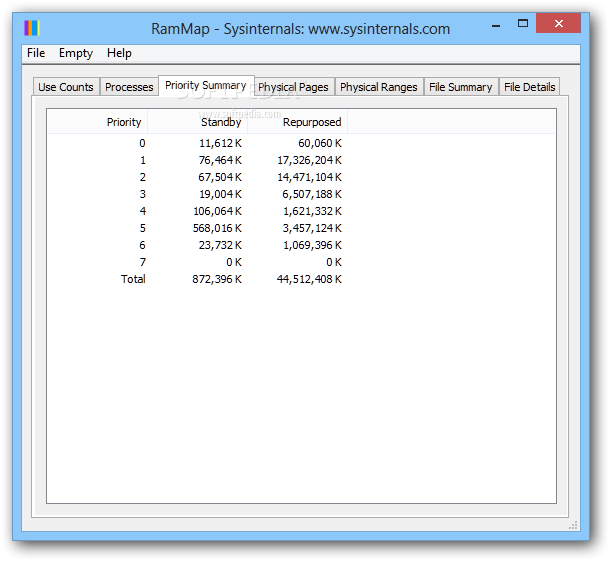
Task: Select total Standby value 872,396 K
Action: pyautogui.click(x=217, y=279)
